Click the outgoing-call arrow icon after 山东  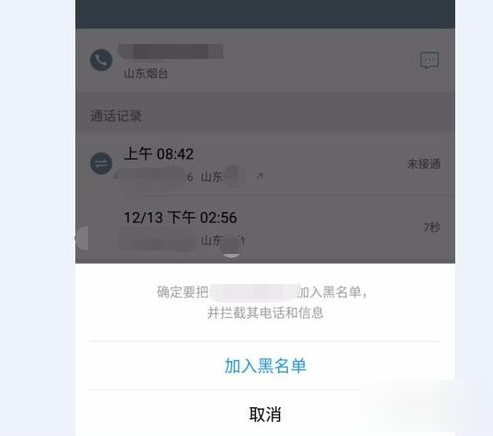260,176
